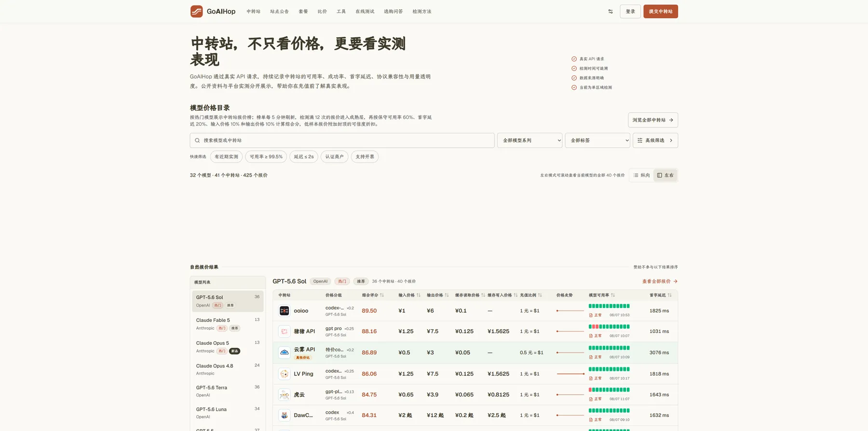This screenshot has width=868, height=431.
Task: Click the status log icon in LV Ping row
Action: [591, 378]
